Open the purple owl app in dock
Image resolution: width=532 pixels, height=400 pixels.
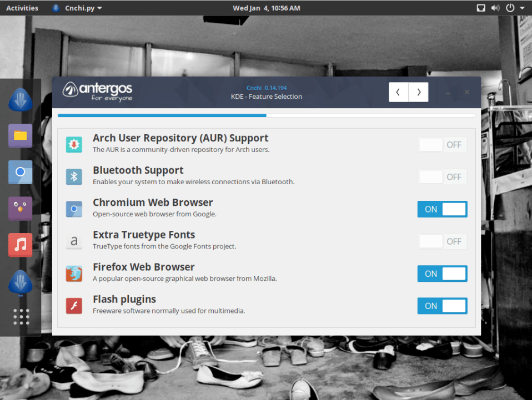[x=21, y=208]
